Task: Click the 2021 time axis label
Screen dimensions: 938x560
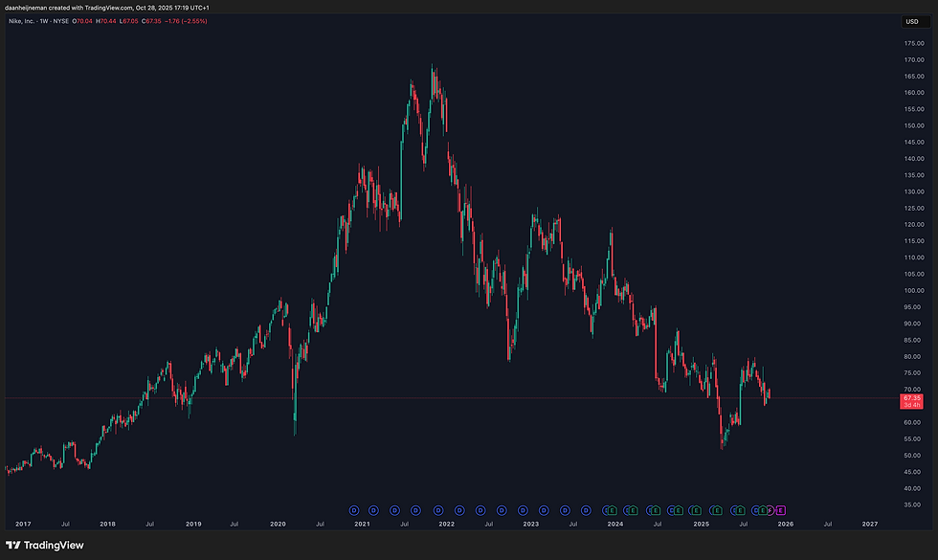Action: (x=362, y=525)
